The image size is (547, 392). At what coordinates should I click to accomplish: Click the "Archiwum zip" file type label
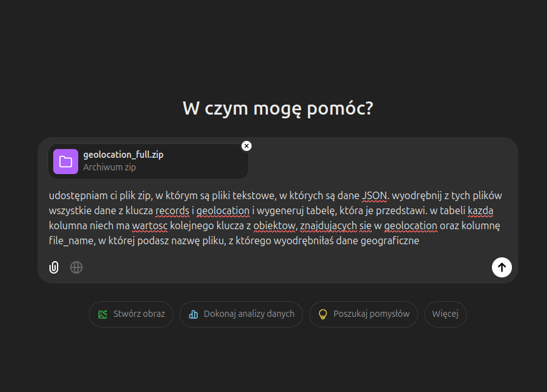pos(110,167)
